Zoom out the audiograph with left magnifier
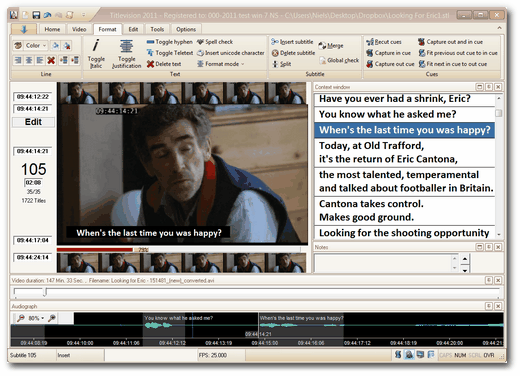This screenshot has width=520, height=376. pyautogui.click(x=21, y=318)
